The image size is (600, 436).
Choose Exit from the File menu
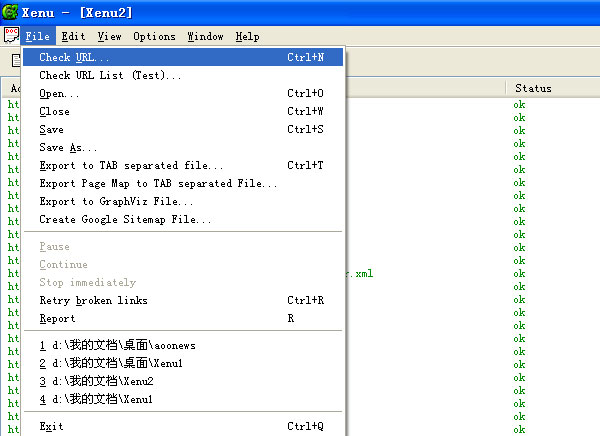click(183, 426)
